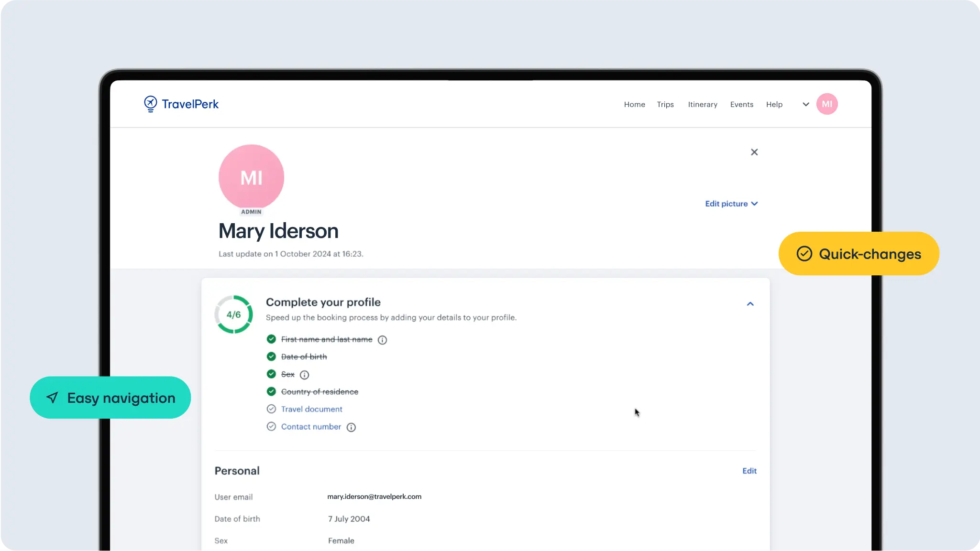Select the mary.iderson@travelperk.com email
This screenshot has height=551, width=980.
(x=374, y=497)
